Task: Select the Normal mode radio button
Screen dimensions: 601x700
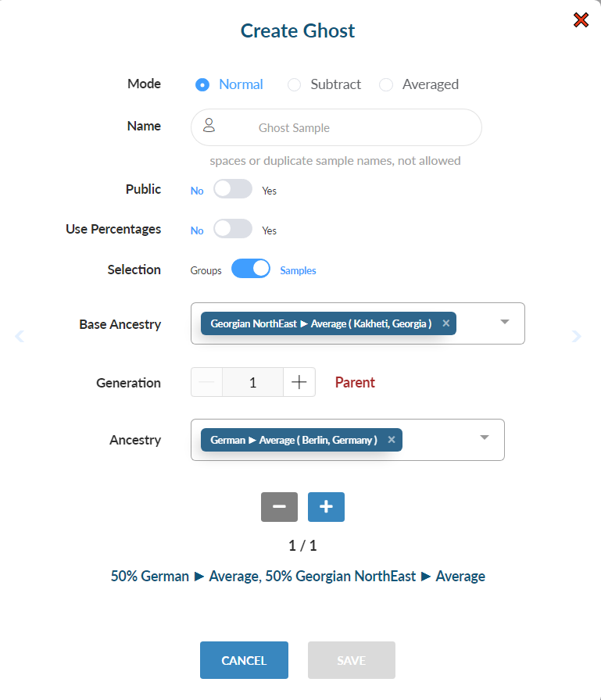Action: click(202, 84)
